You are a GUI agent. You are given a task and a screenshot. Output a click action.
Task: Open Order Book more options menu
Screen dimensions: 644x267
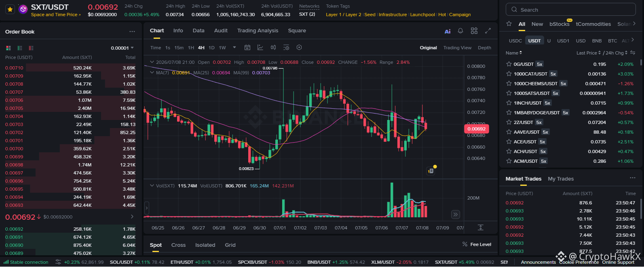point(132,32)
